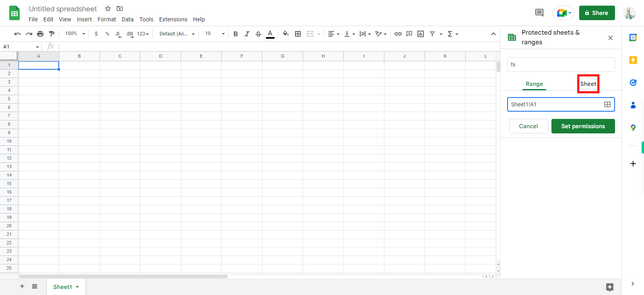Click the get add-ons plus icon
Viewport: 644px width, 295px height.
coord(633,164)
